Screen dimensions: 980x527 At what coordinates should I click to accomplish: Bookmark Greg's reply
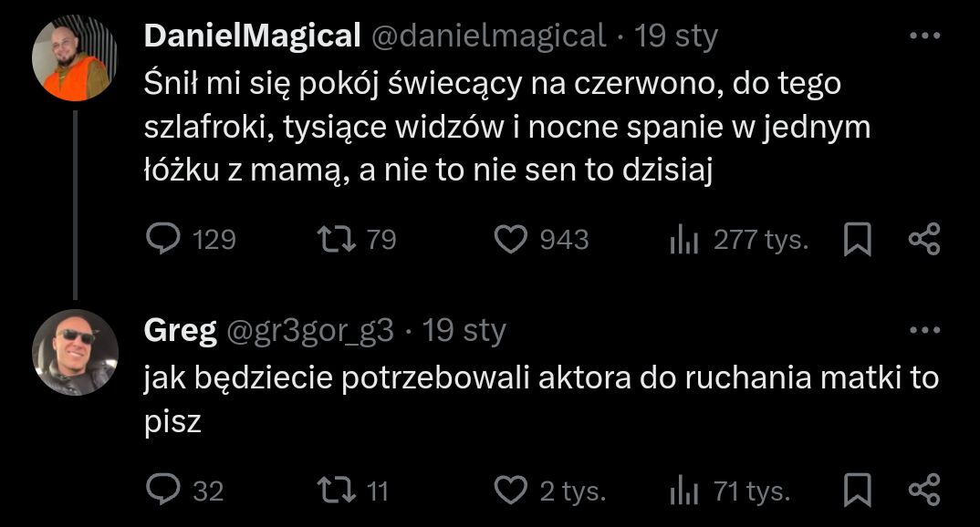point(857,491)
